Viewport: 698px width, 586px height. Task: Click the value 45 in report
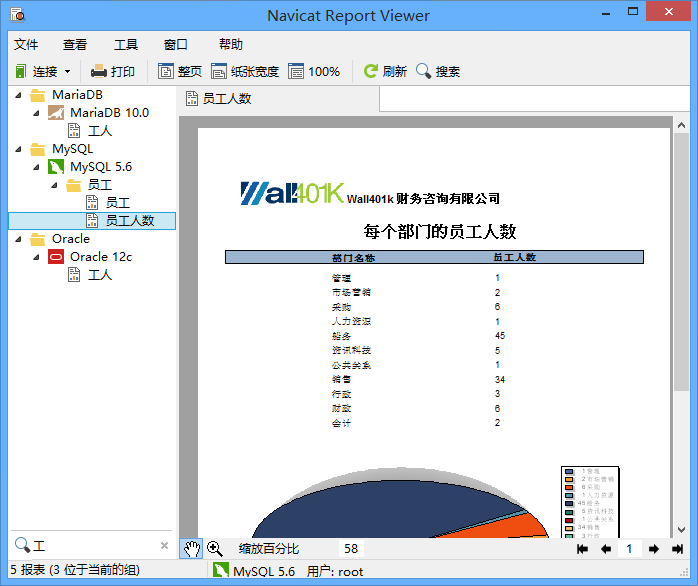pos(499,336)
